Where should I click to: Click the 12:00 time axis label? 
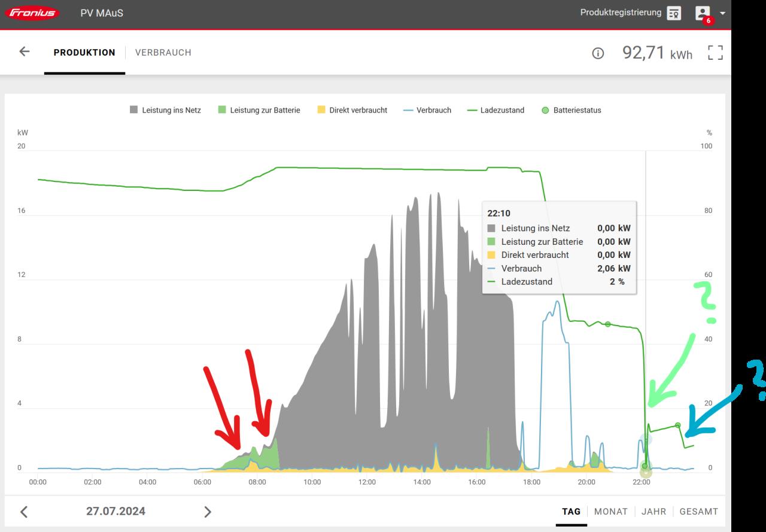coord(367,482)
